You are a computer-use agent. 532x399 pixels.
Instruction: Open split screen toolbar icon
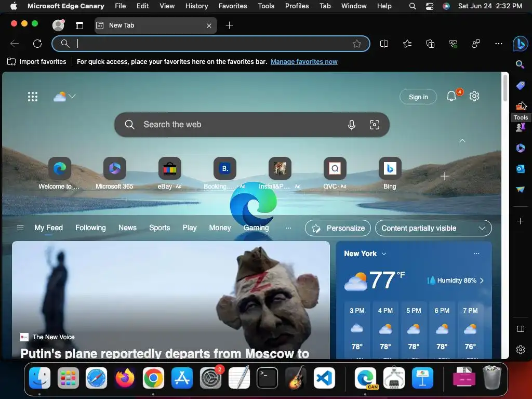384,44
